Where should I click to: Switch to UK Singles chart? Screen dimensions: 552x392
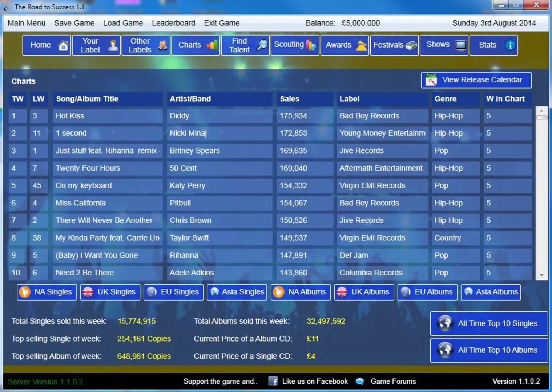point(110,292)
